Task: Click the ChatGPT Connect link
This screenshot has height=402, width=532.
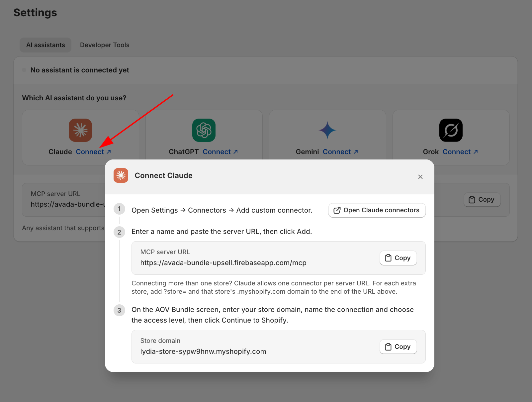Action: click(x=220, y=152)
